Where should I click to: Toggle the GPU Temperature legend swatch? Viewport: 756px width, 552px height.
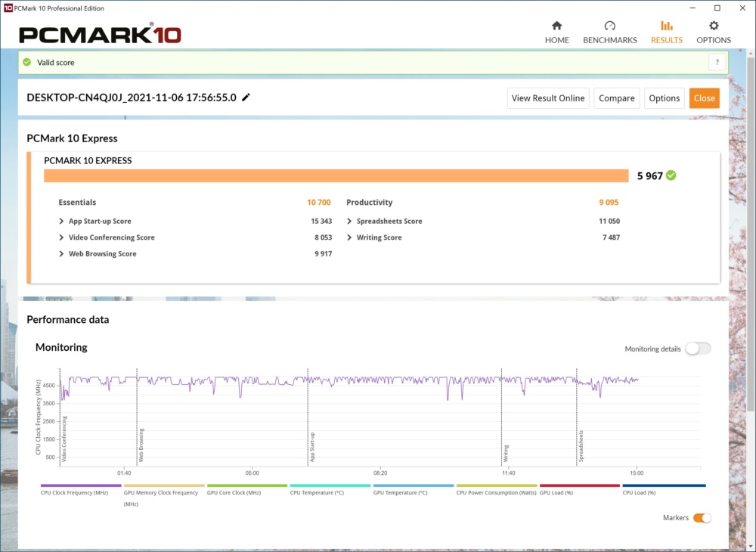tap(414, 485)
